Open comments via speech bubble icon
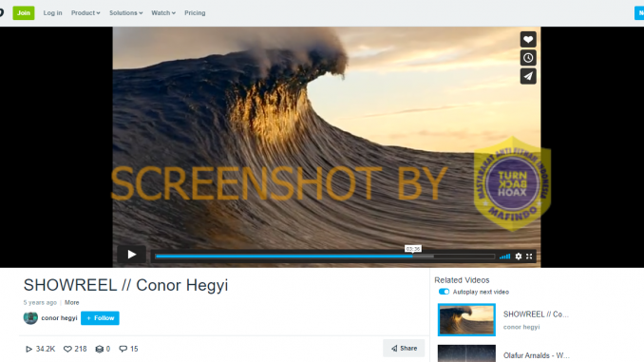 tap(123, 349)
